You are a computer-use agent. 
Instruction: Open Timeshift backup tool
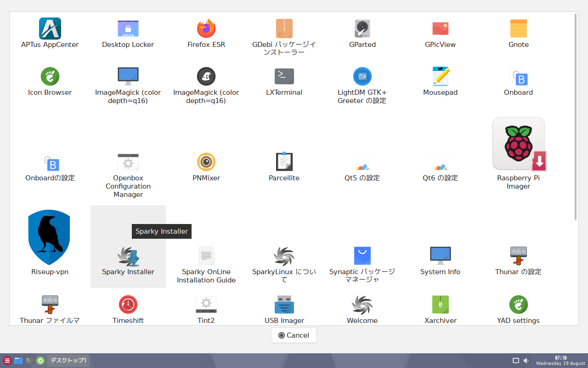128,310
